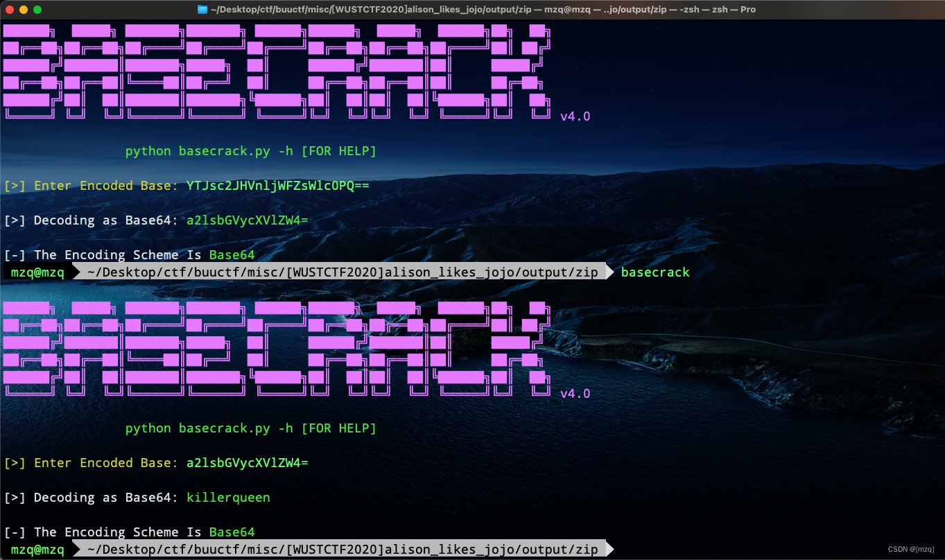This screenshot has height=560, width=945.
Task: Click v4.0 beside the upper banner
Action: pos(575,116)
